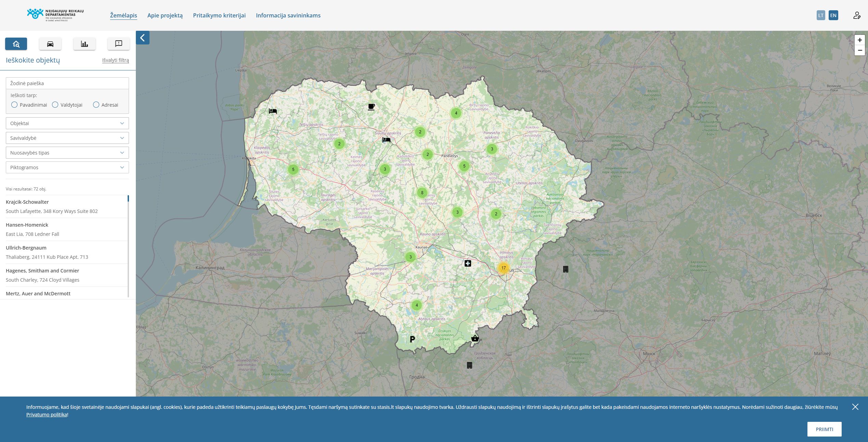Open the car parking search tab

point(50,44)
